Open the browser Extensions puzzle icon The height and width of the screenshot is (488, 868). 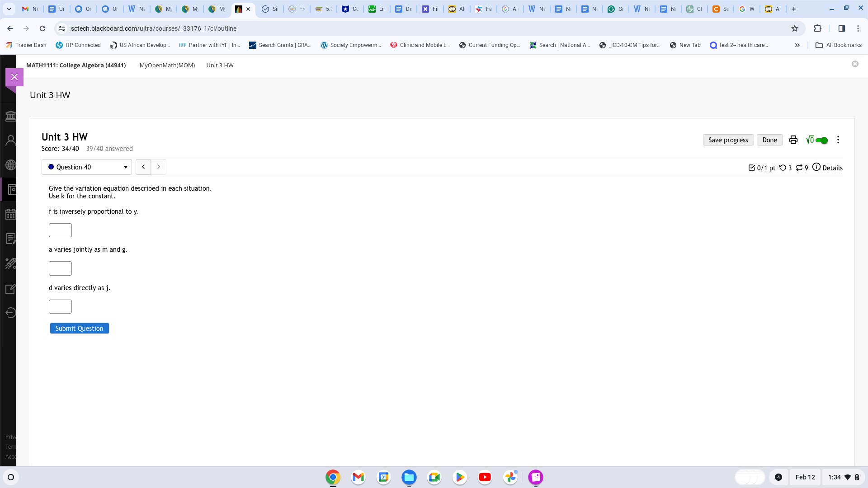pos(817,28)
